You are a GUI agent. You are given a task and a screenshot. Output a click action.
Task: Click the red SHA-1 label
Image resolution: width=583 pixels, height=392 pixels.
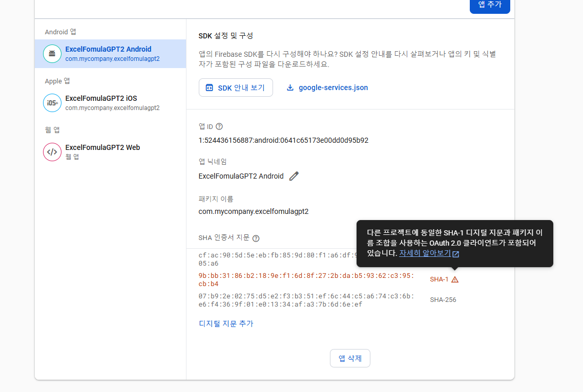pos(439,279)
